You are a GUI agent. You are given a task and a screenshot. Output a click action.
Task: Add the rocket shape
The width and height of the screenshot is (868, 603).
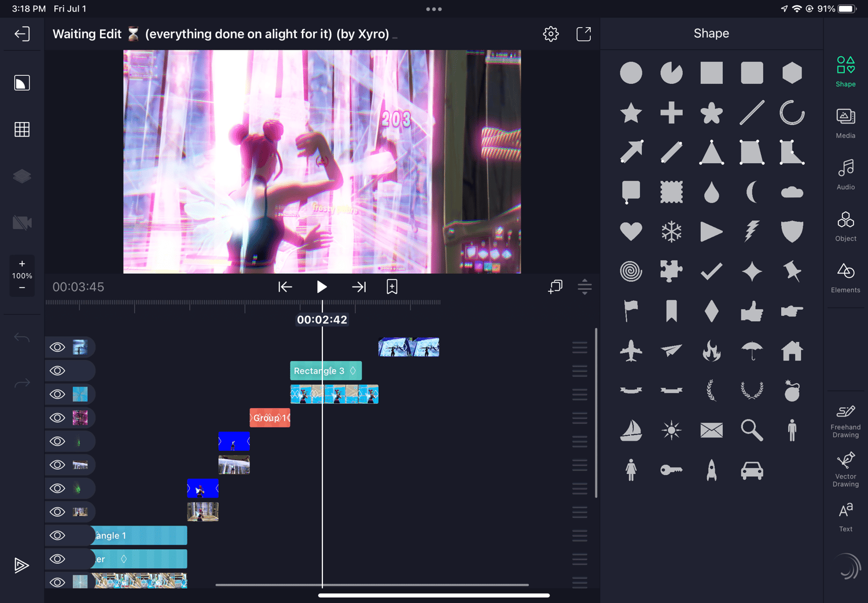(x=711, y=470)
